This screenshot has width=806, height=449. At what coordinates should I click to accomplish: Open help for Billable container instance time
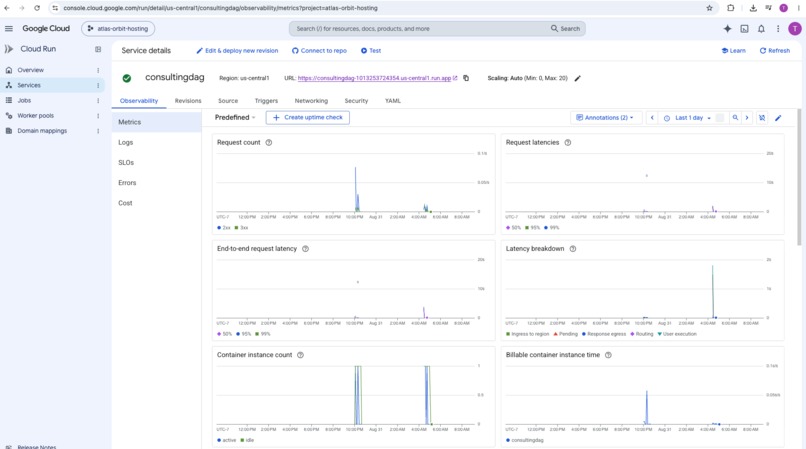coord(608,355)
